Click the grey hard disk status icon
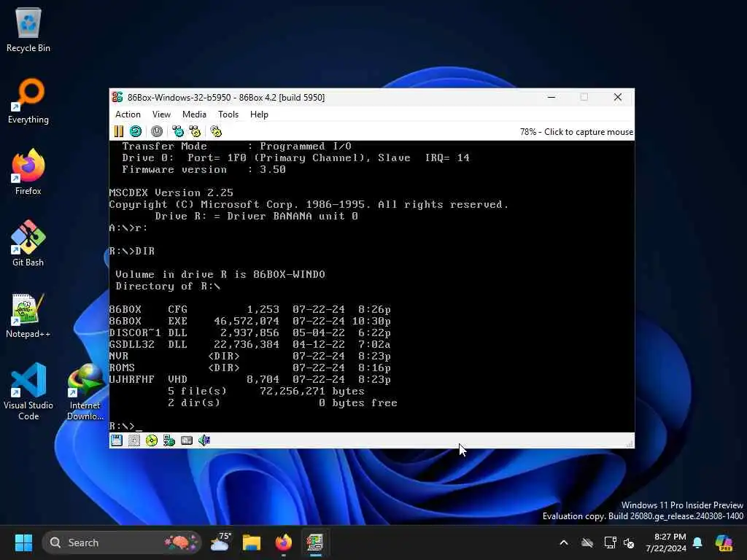The image size is (747, 560). tap(187, 440)
